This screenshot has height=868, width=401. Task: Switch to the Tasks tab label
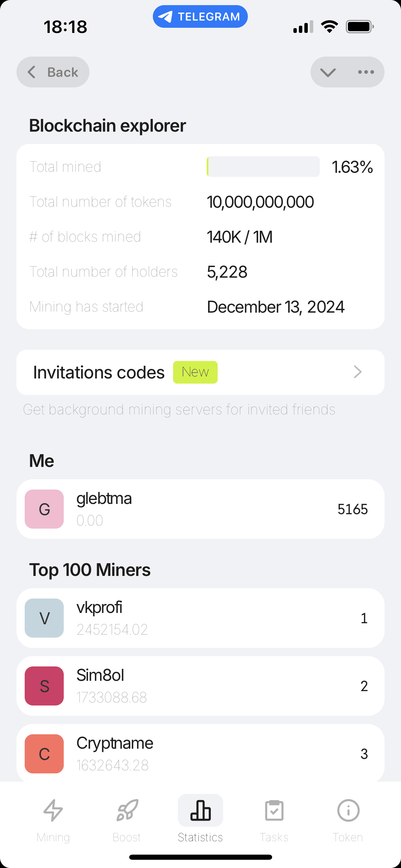(274, 837)
